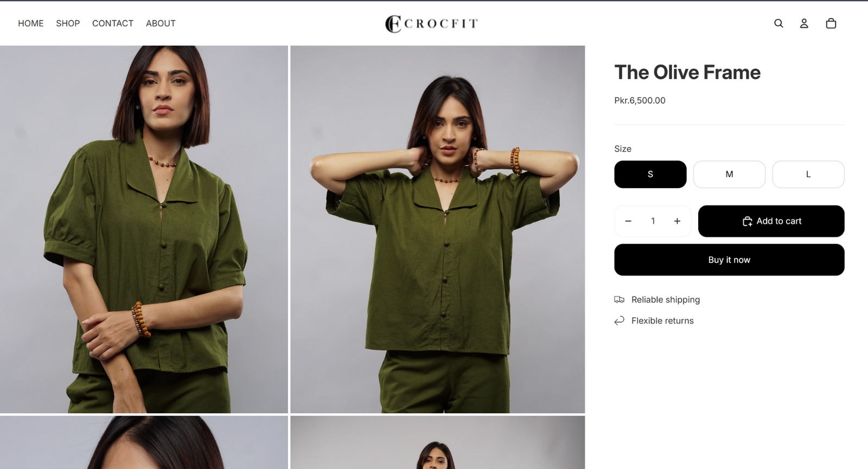Click the Add to cart button
Screen dimensions: 868x469
[771, 221]
